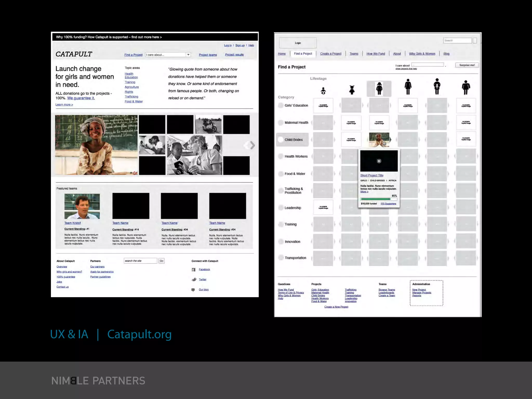Click the Go button beside site search

pos(161,261)
